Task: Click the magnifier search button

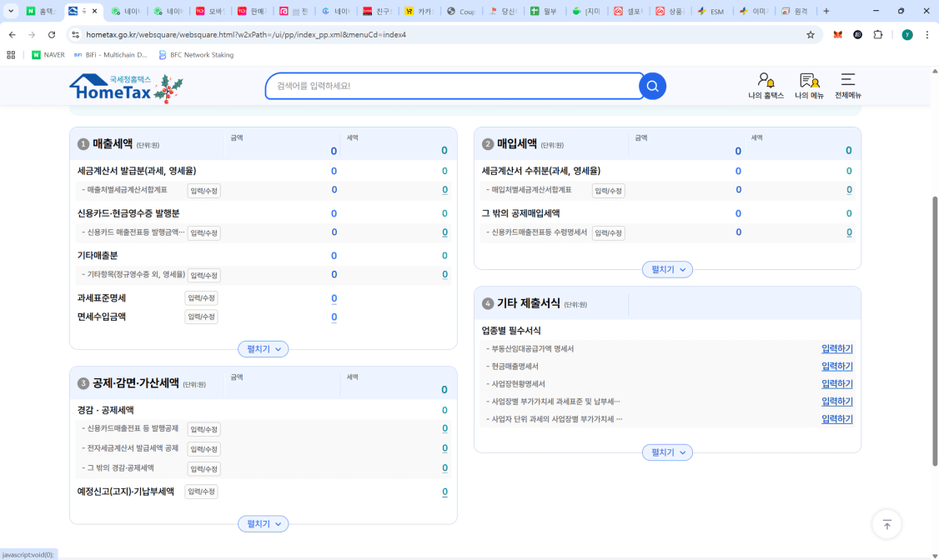Action: (x=652, y=86)
